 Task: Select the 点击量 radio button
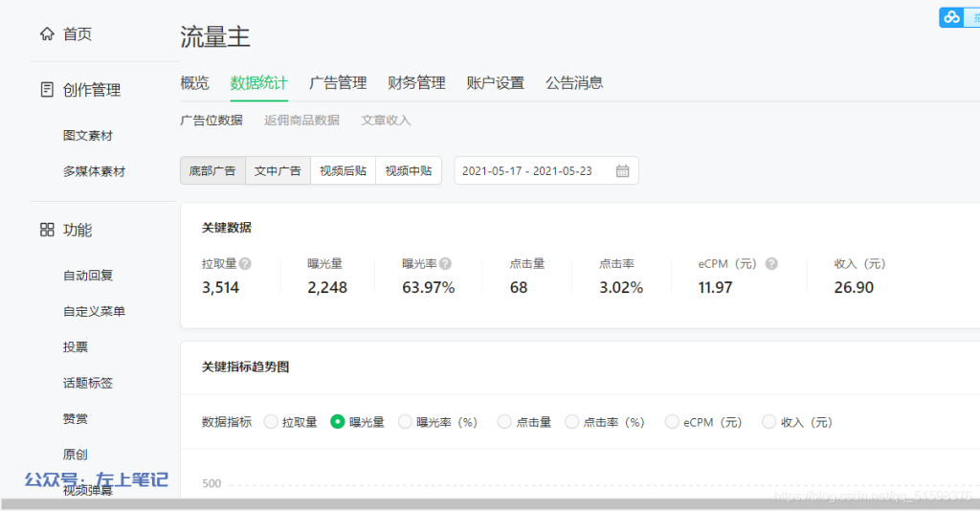pos(504,422)
